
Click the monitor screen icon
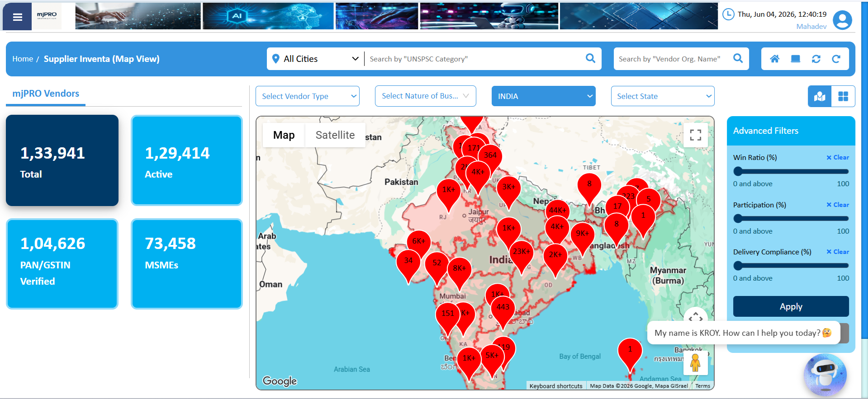(x=796, y=59)
